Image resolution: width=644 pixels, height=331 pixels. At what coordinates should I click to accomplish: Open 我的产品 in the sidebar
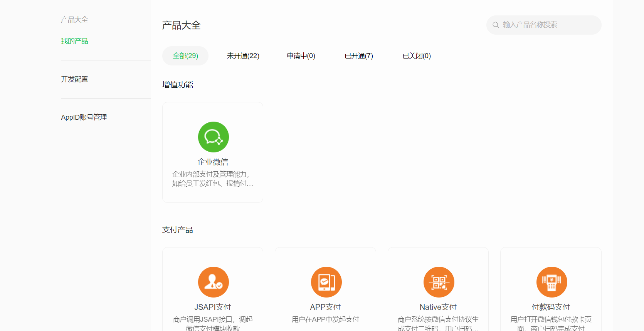click(74, 41)
